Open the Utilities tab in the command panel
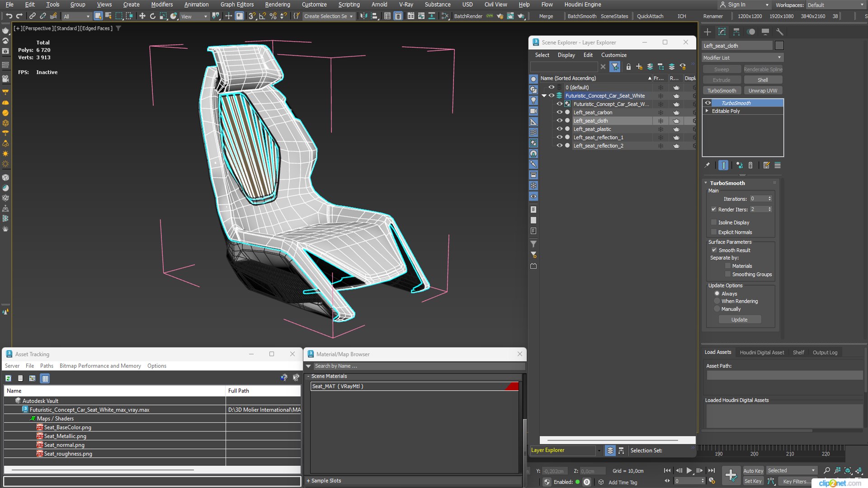Viewport: 868px width, 488px height. (x=780, y=32)
